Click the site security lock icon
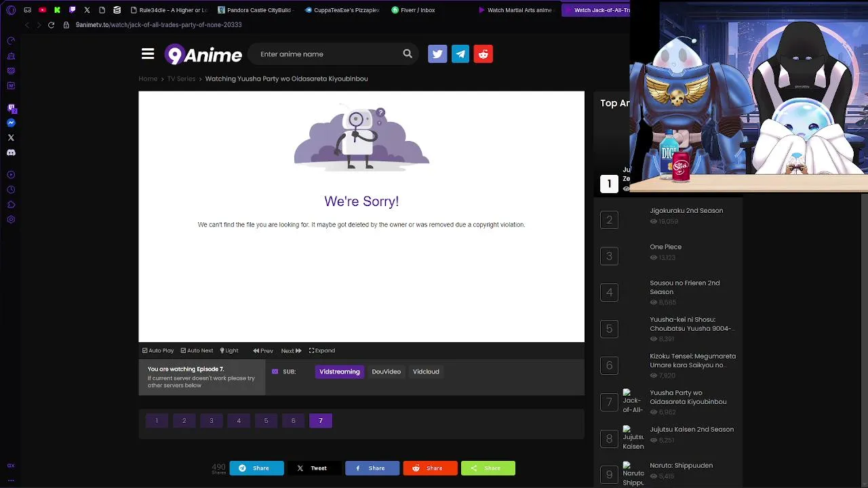The height and width of the screenshot is (488, 868). coord(66,25)
